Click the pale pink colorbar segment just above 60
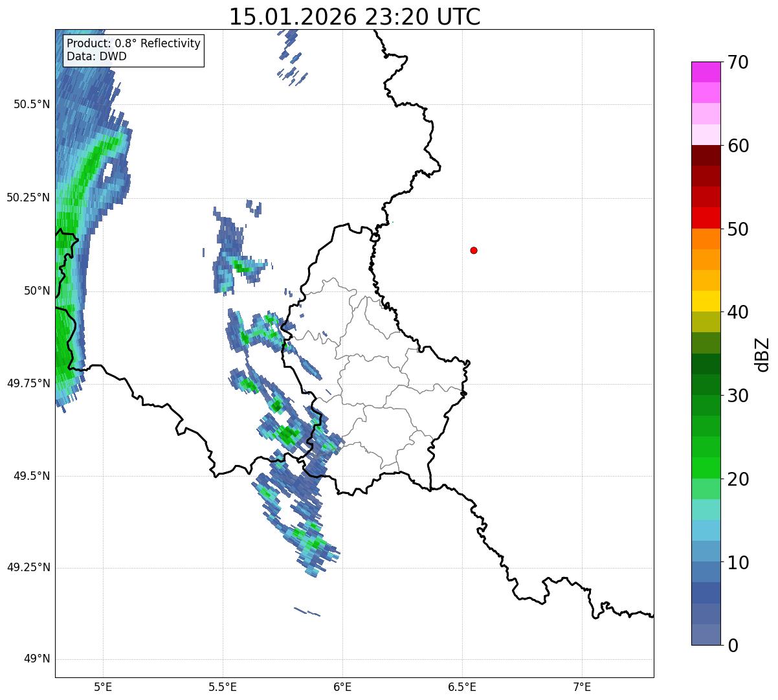Viewport: 778px width, 700px height. click(x=706, y=135)
